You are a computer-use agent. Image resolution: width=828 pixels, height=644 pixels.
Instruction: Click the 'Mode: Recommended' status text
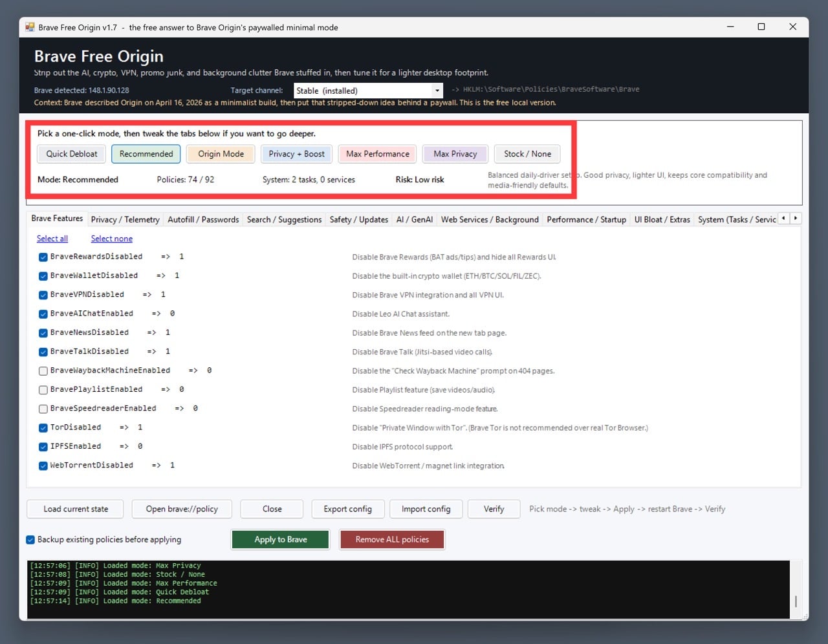coord(78,180)
